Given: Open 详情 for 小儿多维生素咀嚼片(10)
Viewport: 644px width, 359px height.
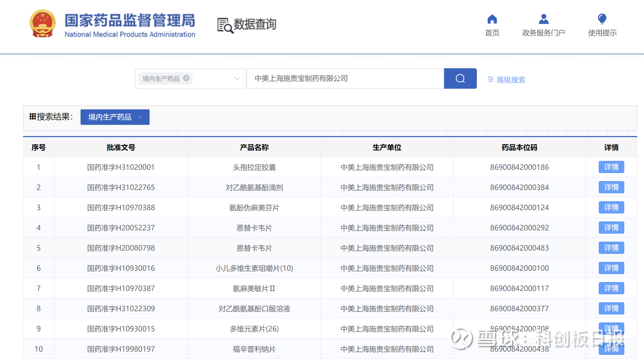Looking at the screenshot, I should (611, 268).
